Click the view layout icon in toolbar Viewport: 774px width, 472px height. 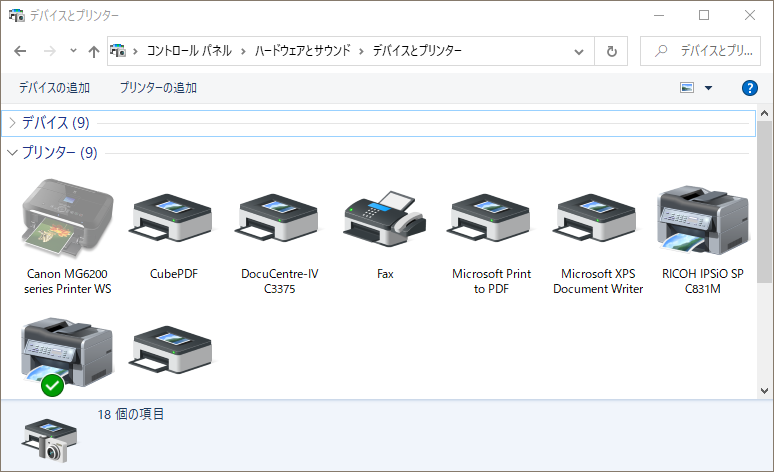pos(687,88)
